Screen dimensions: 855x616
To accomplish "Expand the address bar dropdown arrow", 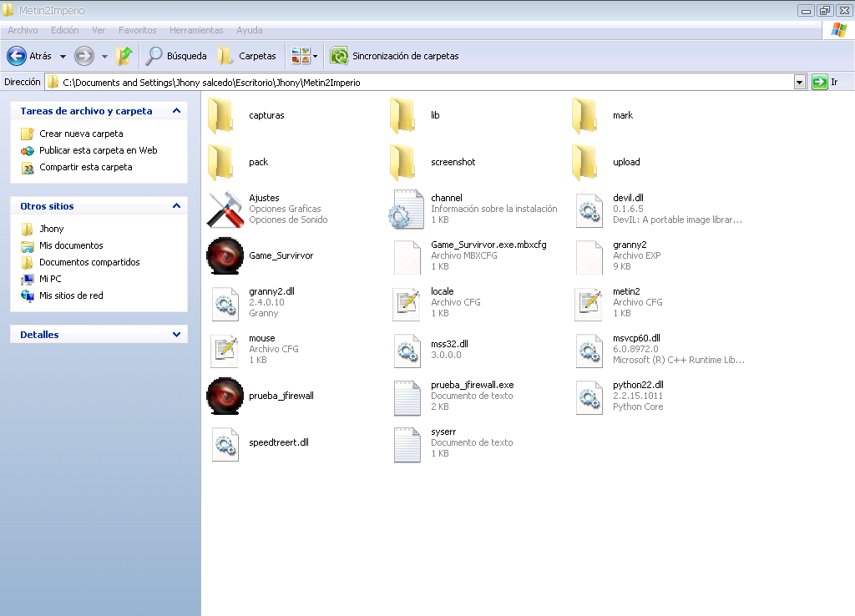I will (x=799, y=83).
